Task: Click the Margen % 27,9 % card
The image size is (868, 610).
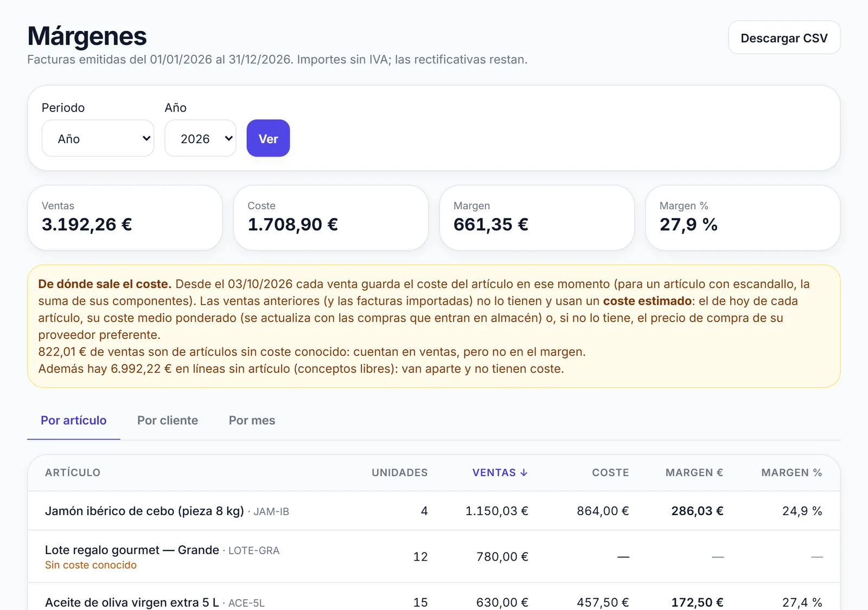Action: coord(743,217)
